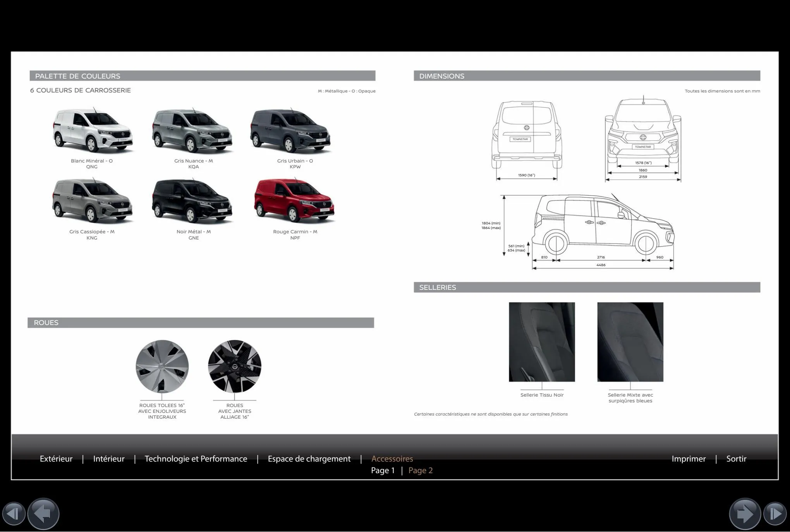Viewport: 790px width, 532px height.
Task: Click the 4486 overall length value
Action: point(601,265)
